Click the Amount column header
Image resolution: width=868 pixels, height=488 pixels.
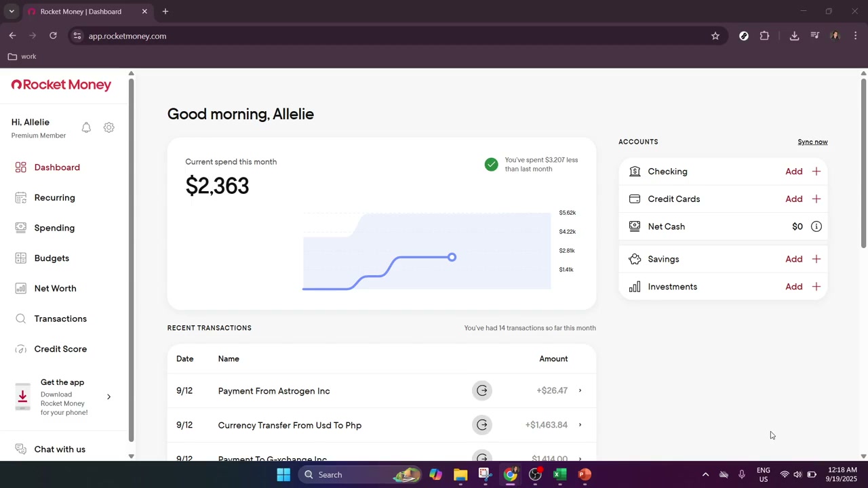point(553,359)
